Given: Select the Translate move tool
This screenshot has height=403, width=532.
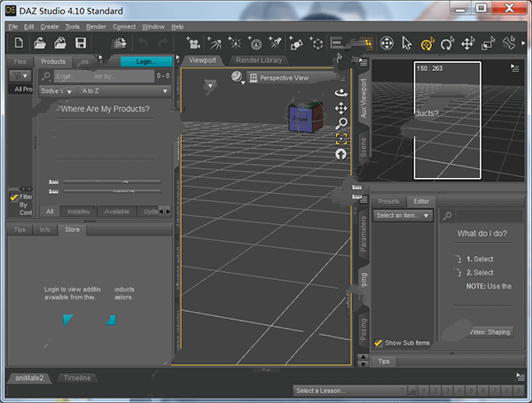Looking at the screenshot, I should click(467, 43).
